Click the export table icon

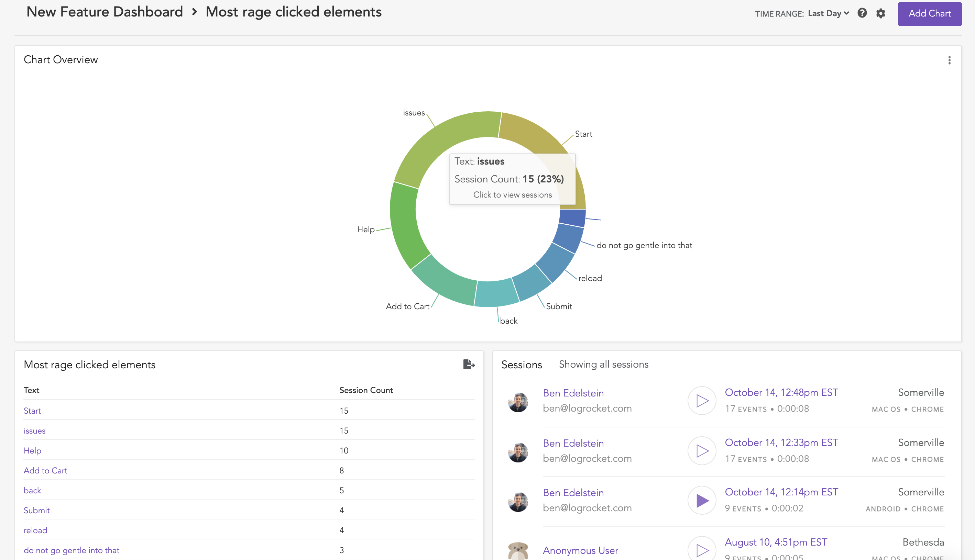[469, 364]
